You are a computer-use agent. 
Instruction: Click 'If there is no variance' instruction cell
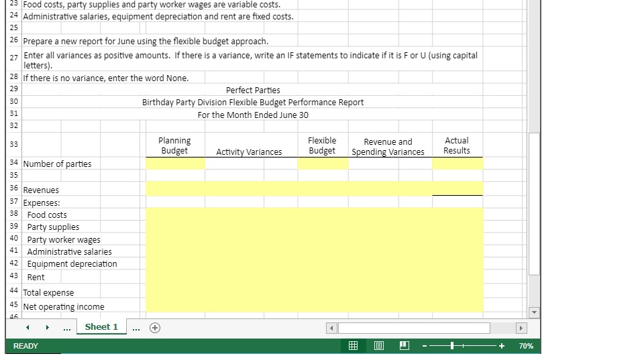[x=106, y=78]
